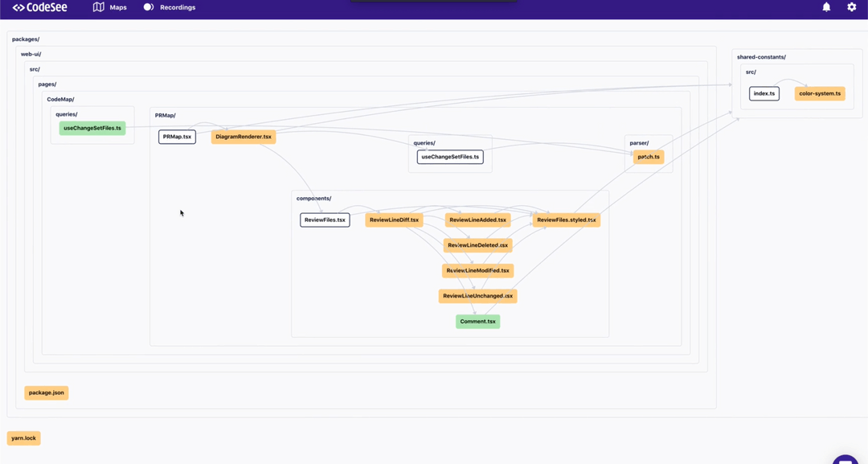Select the DiagramRenderer.tsx node
The width and height of the screenshot is (868, 464).
click(243, 137)
